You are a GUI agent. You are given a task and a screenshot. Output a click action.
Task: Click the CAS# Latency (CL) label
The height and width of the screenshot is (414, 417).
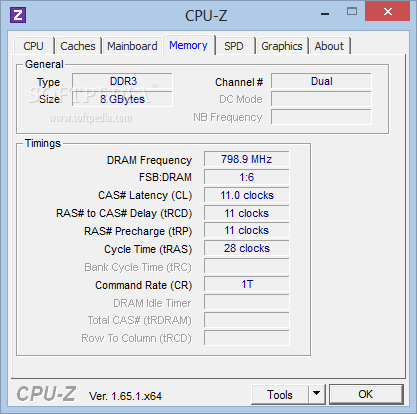145,195
